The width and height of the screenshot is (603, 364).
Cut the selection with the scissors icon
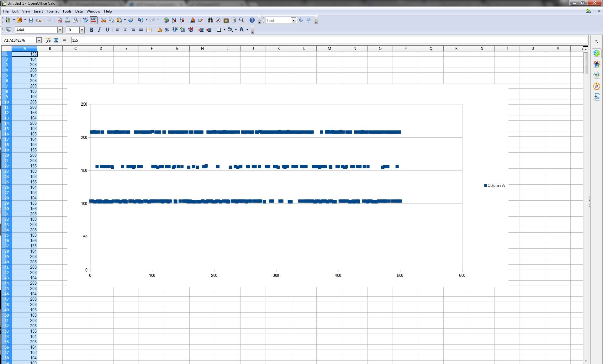pos(103,20)
